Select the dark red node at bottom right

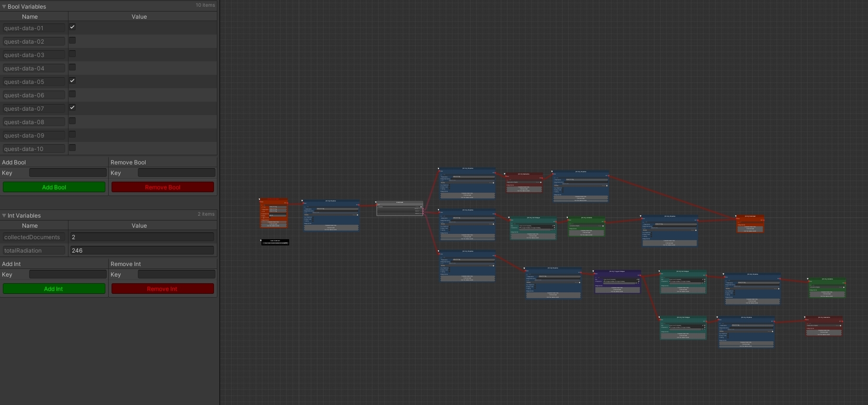click(823, 318)
